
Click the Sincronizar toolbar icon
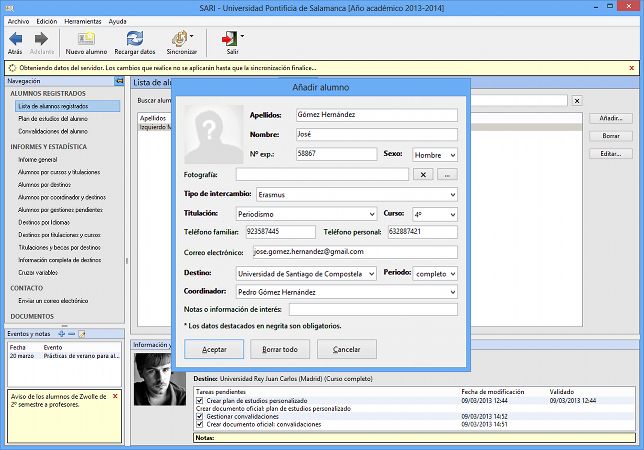coord(180,38)
